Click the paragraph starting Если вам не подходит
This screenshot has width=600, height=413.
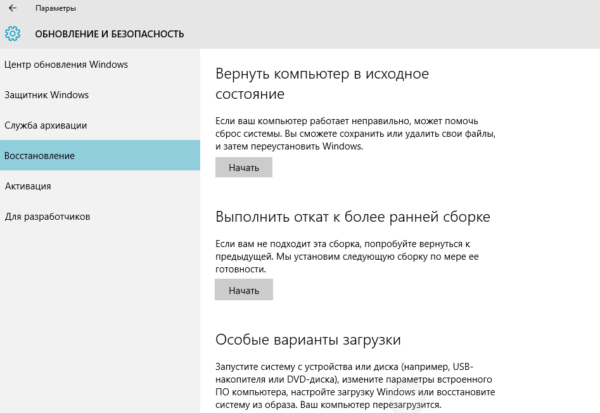pos(347,256)
